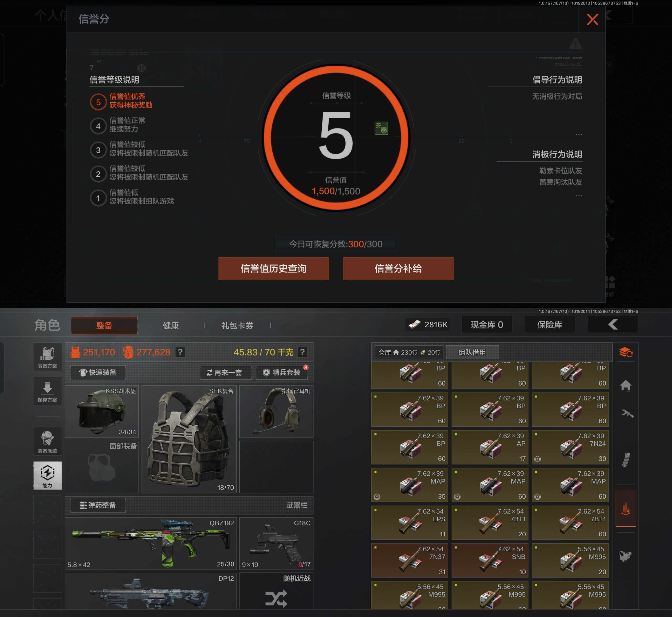Click the home icon in right sidebar
Viewport: 672px width, 617px height.
(626, 386)
